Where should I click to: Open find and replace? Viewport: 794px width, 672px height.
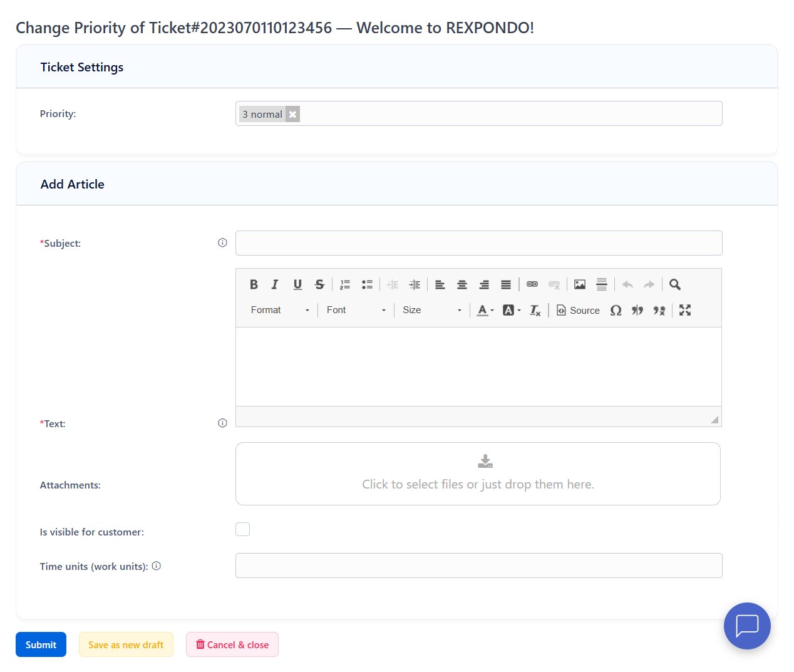coord(675,284)
